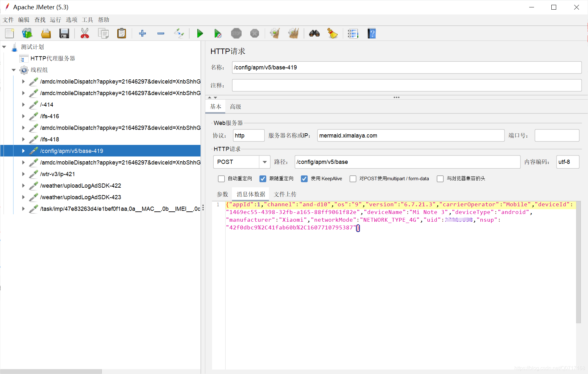Start the test with green play icon

click(x=200, y=33)
